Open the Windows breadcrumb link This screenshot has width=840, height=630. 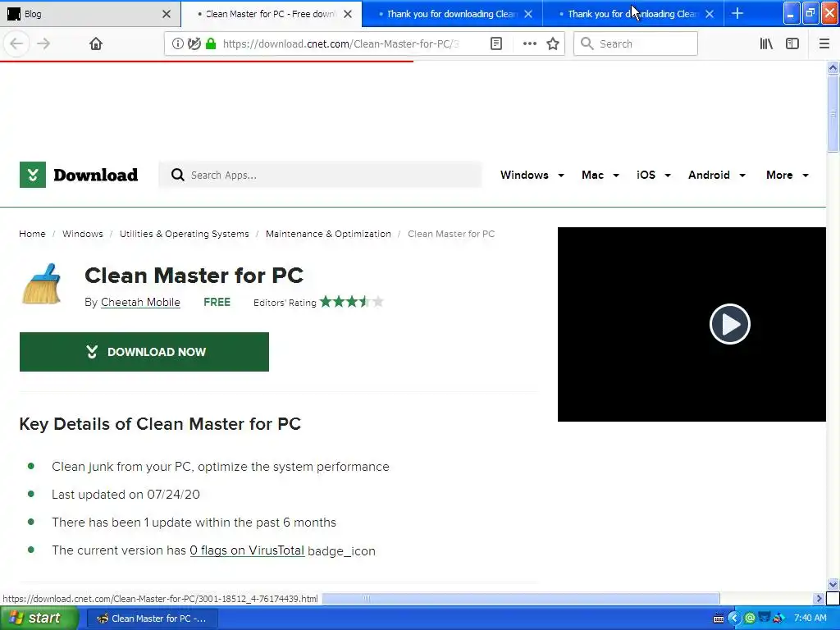tap(83, 234)
